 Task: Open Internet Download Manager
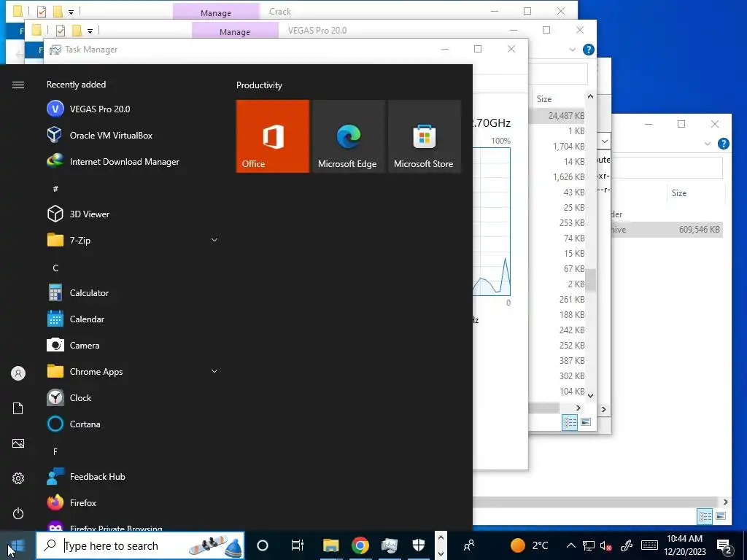tap(113, 161)
